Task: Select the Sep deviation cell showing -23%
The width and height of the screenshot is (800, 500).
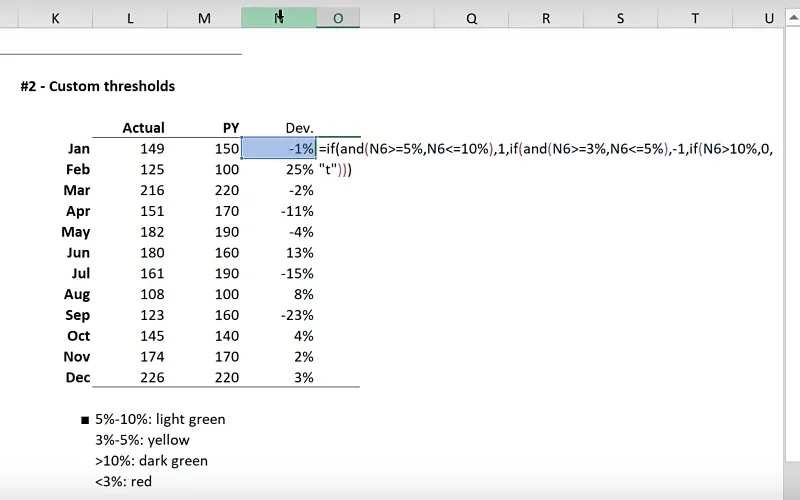Action: pyautogui.click(x=297, y=315)
